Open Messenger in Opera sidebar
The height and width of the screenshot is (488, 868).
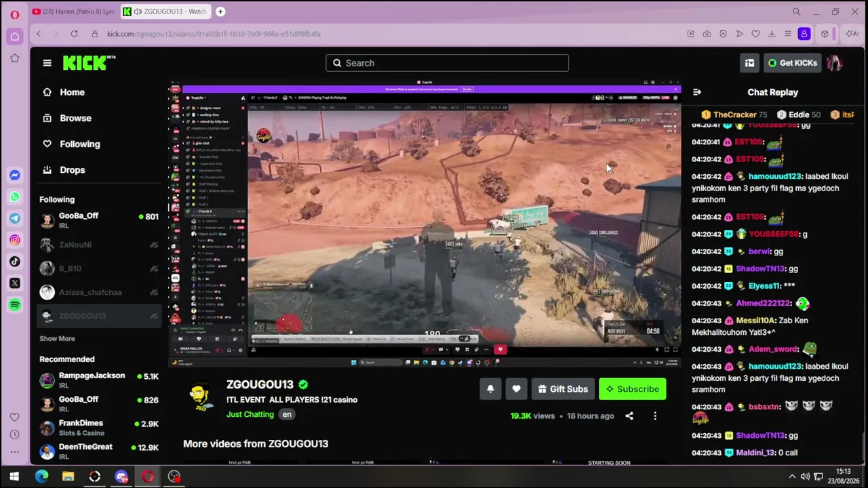point(14,175)
